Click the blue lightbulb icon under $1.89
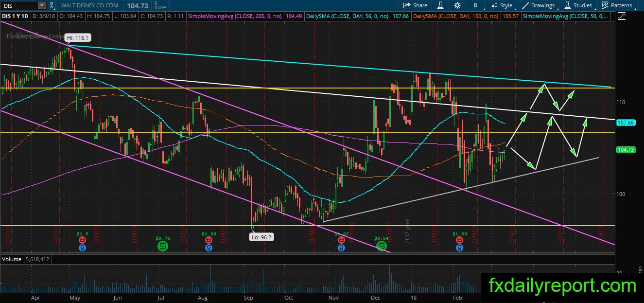 point(459,248)
